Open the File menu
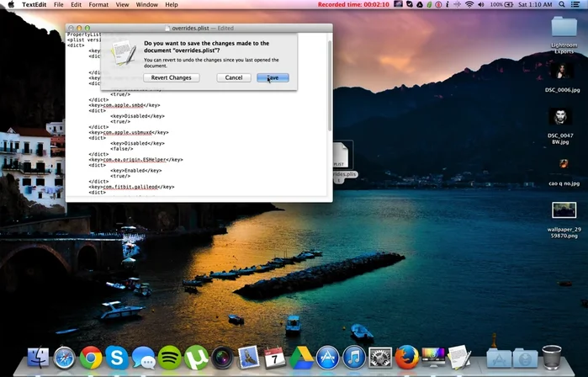Viewport: 588px width, 377px height. [x=59, y=4]
